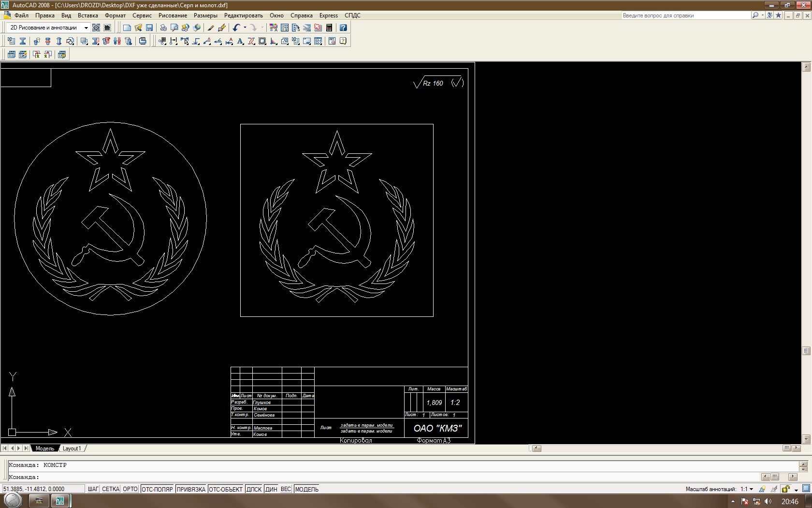Open Workspace settings gear icon
The width and height of the screenshot is (812, 508).
pyautogui.click(x=96, y=28)
